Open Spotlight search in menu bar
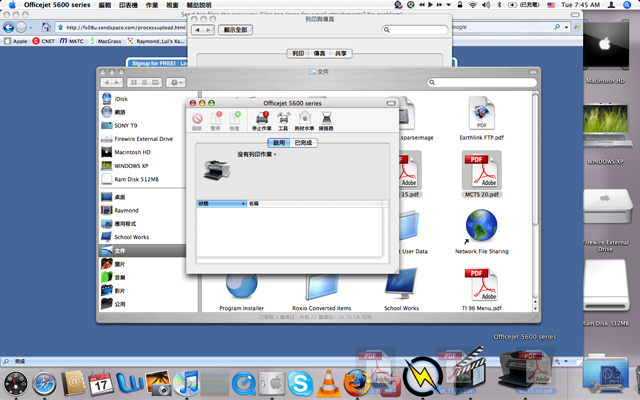 [x=627, y=5]
